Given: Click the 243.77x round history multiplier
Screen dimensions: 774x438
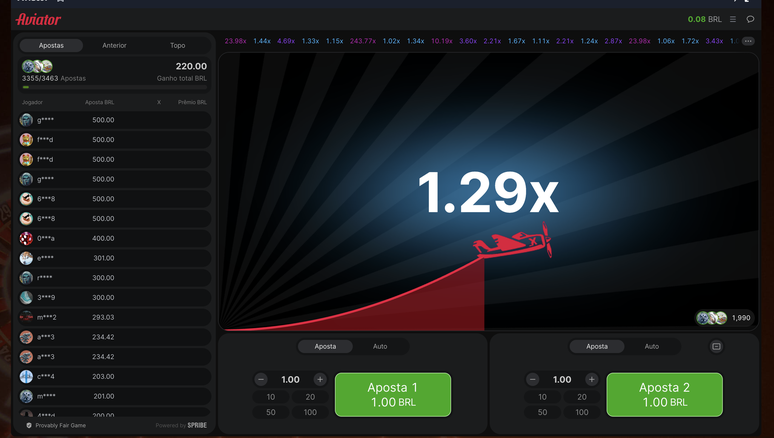Looking at the screenshot, I should [363, 41].
